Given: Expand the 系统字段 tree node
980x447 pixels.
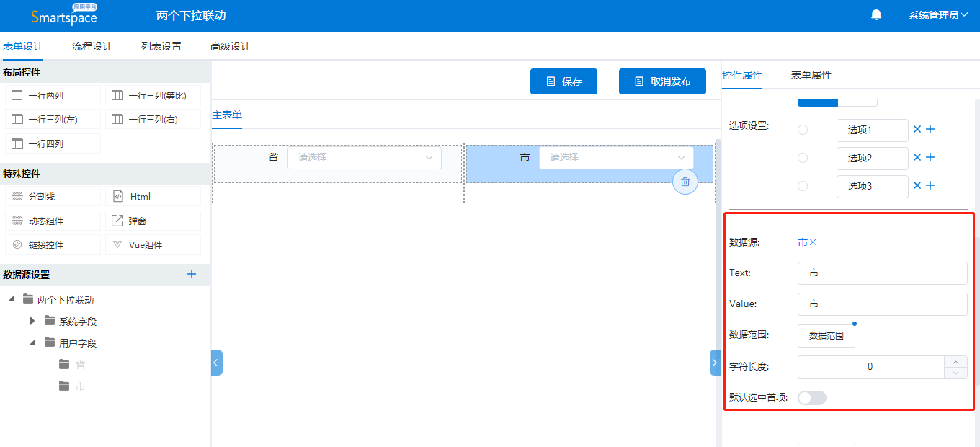Looking at the screenshot, I should pyautogui.click(x=32, y=321).
